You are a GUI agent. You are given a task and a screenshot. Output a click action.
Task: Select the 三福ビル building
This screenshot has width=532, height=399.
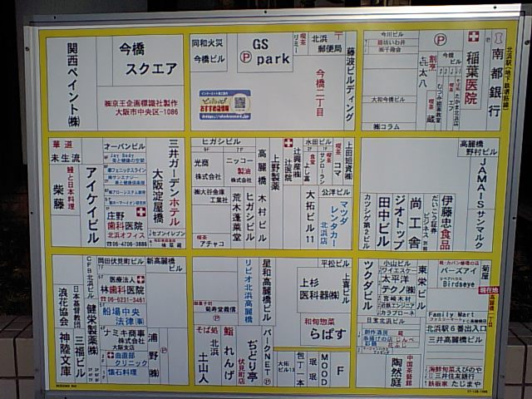coord(80,357)
